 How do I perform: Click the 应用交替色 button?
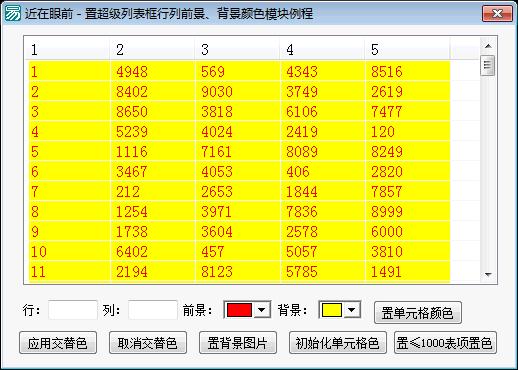[58, 343]
